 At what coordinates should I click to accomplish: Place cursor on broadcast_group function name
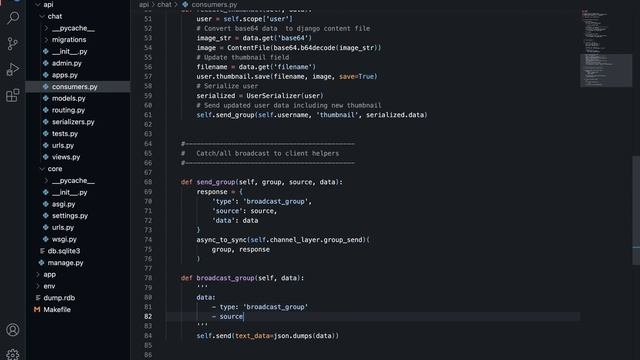point(225,278)
